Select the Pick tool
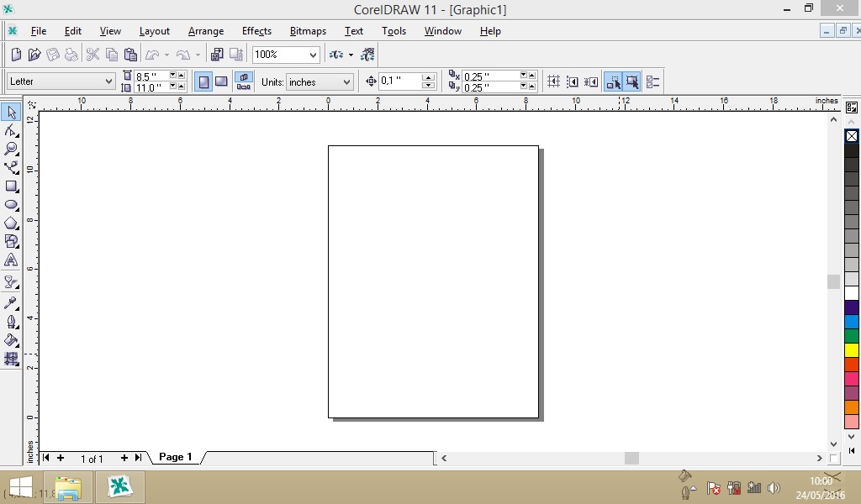Screen dimensions: 861x504 [x=11, y=112]
